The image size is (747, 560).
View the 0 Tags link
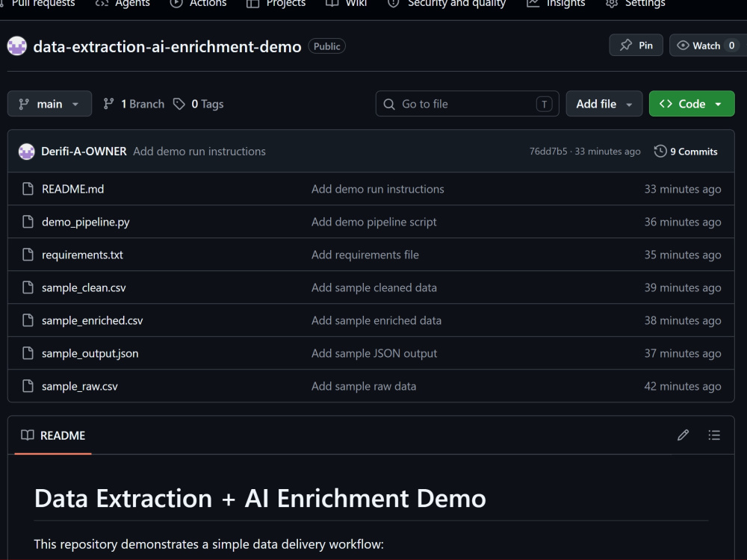click(198, 104)
